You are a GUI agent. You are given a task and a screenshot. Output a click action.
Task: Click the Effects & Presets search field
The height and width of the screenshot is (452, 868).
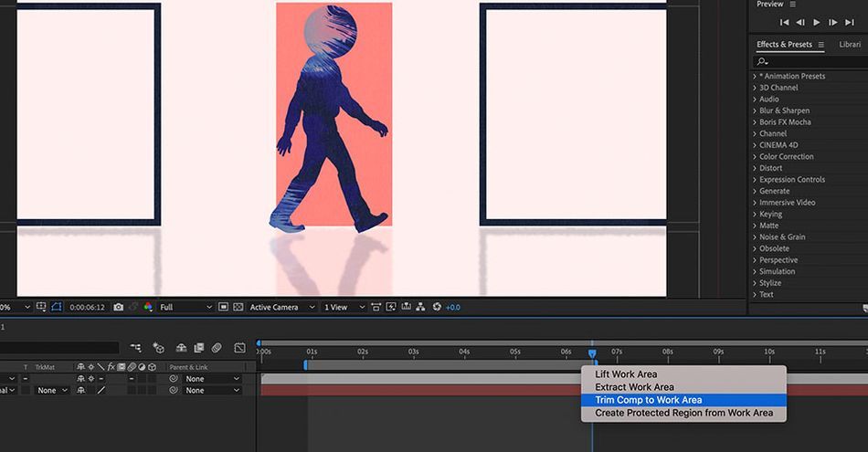[x=809, y=61]
